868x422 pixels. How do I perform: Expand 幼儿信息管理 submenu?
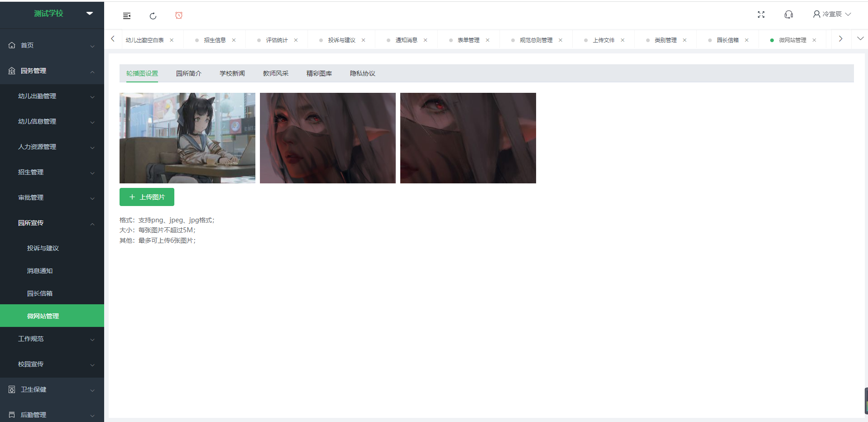pyautogui.click(x=92, y=122)
